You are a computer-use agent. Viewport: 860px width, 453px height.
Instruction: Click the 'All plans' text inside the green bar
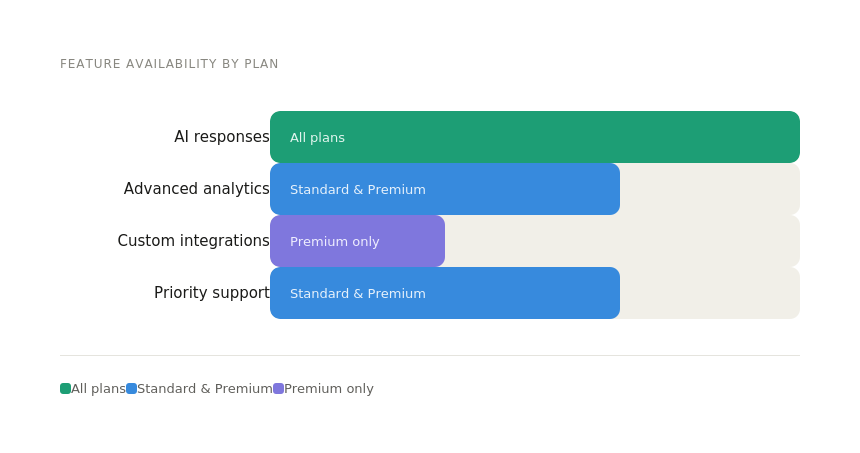pyautogui.click(x=317, y=138)
